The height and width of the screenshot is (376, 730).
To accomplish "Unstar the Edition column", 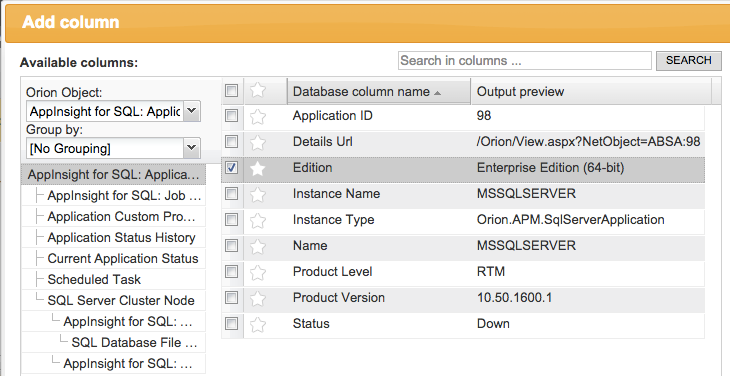I will click(x=257, y=168).
